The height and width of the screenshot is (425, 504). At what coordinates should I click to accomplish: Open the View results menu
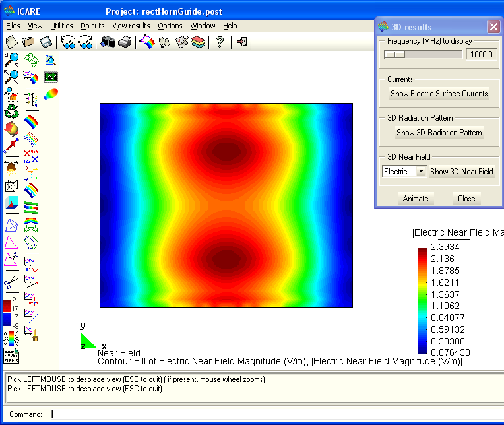click(x=131, y=26)
